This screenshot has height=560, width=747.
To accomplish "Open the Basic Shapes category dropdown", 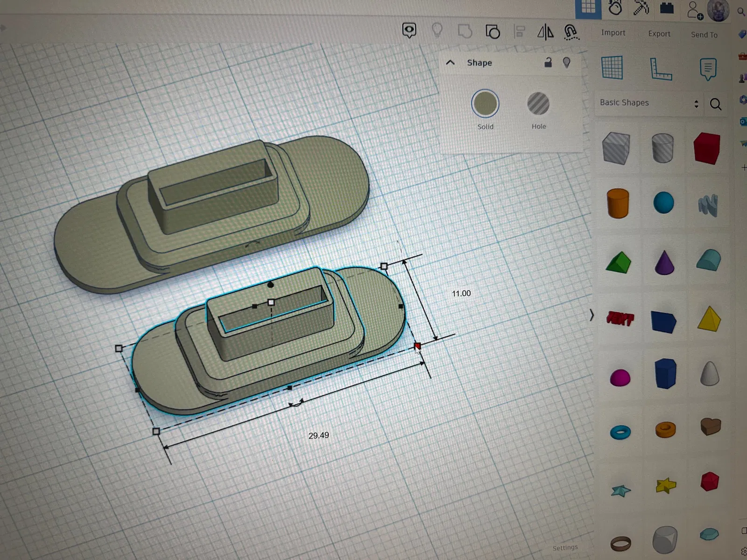I will click(649, 103).
